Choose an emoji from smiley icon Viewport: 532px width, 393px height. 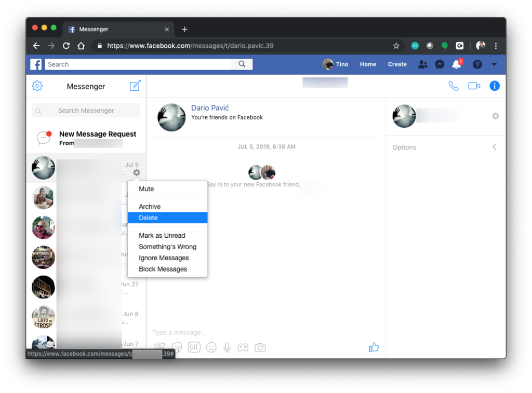point(211,347)
